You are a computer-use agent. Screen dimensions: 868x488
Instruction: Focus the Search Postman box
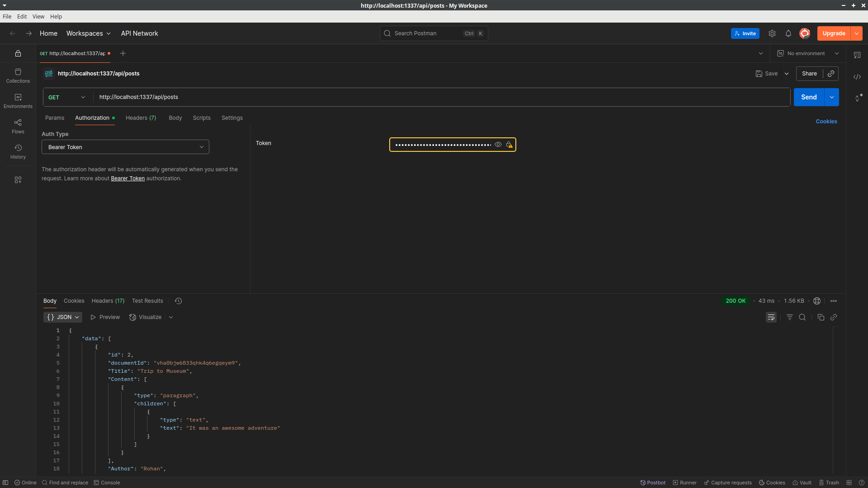coord(434,33)
